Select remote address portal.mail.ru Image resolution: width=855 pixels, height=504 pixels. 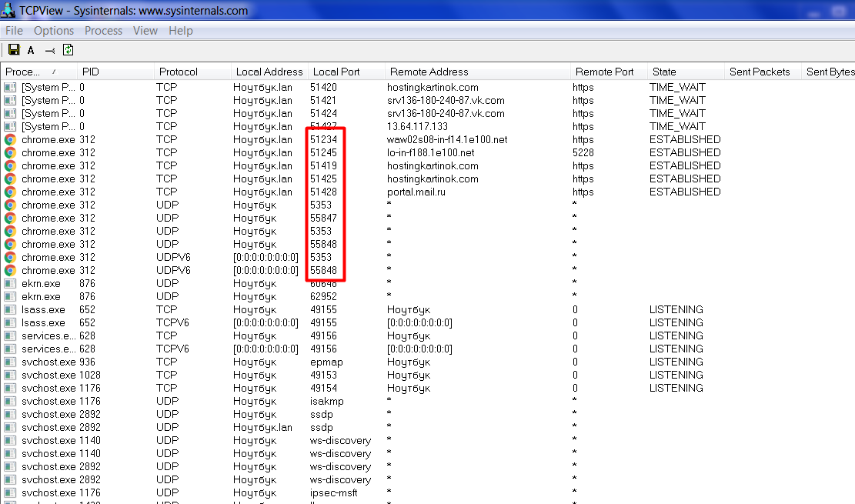[416, 192]
